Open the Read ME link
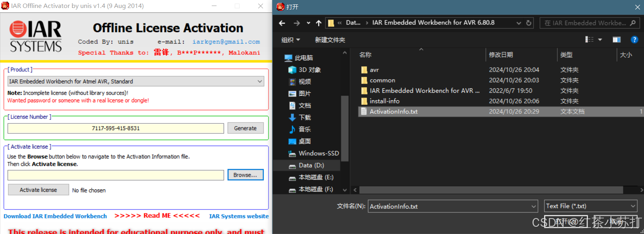The image size is (644, 234). pyautogui.click(x=157, y=216)
